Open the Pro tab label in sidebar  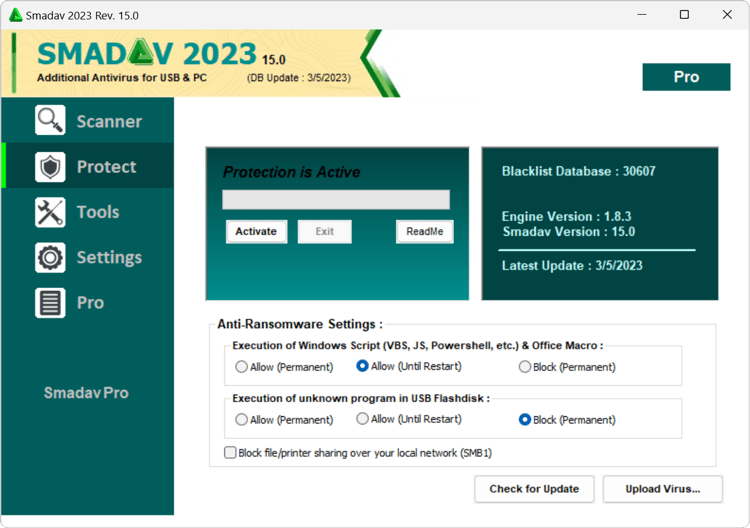coord(90,303)
